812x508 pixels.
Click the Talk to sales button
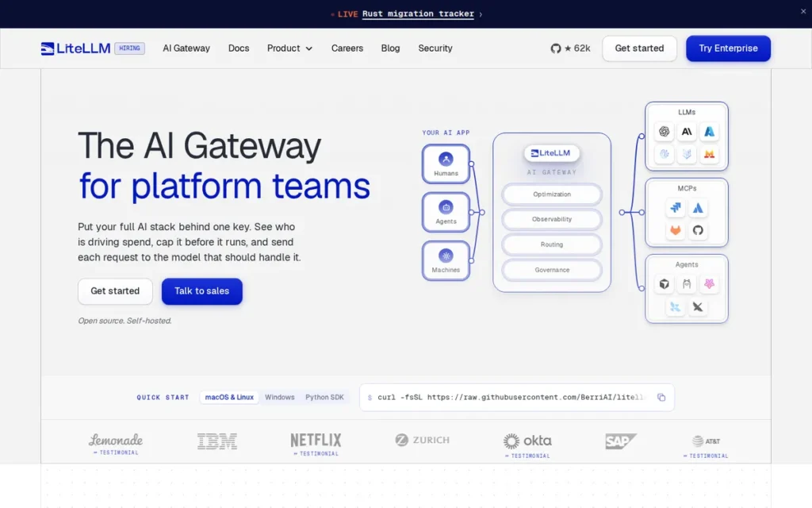(202, 291)
